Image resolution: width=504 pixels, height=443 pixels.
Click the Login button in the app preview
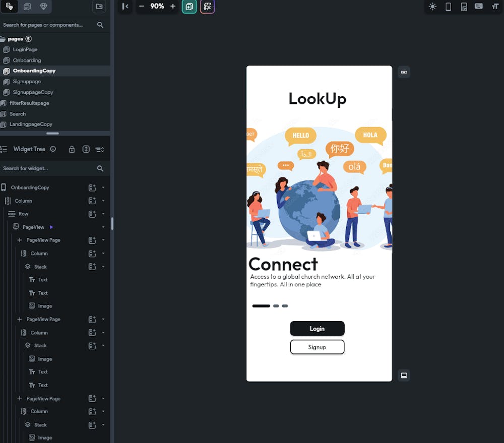click(317, 329)
